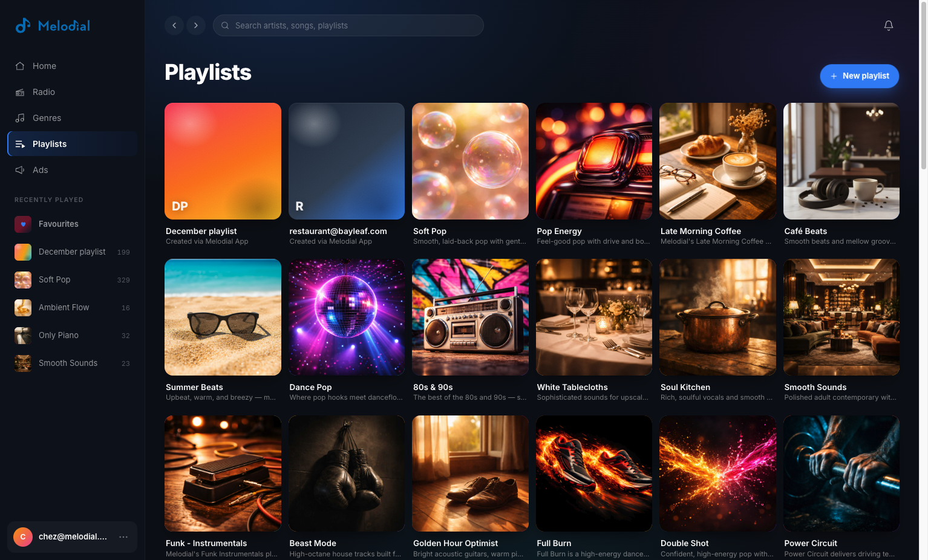Click the Ads megaphone icon

pos(20,170)
